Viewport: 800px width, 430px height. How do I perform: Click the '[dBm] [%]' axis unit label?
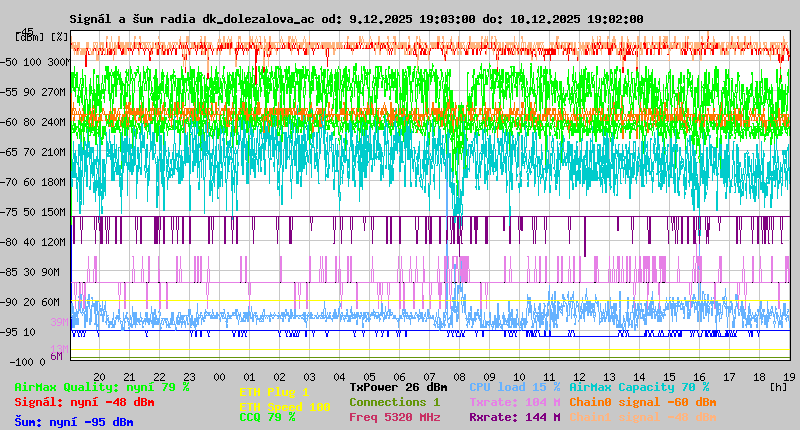[42, 37]
